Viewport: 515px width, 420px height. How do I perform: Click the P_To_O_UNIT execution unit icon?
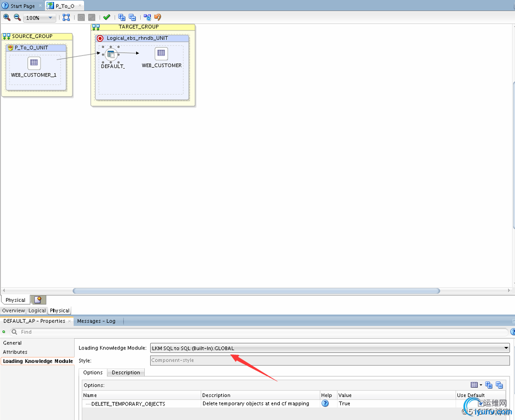tap(10, 48)
